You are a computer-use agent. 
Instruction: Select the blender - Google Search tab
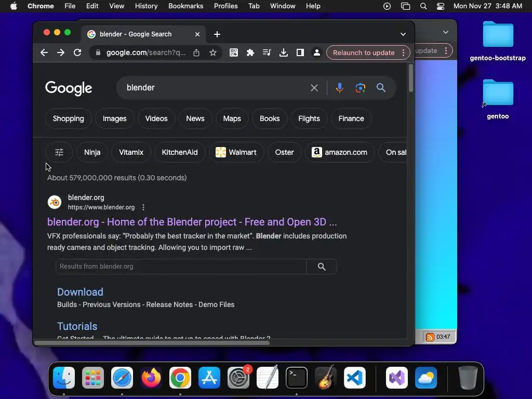[143, 34]
